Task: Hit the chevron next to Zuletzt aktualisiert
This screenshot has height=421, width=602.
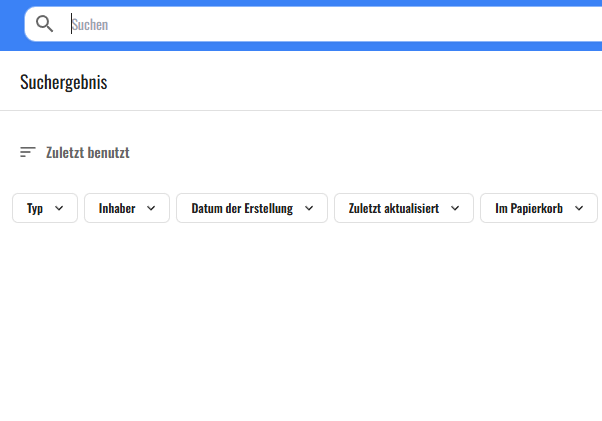Action: coord(455,208)
